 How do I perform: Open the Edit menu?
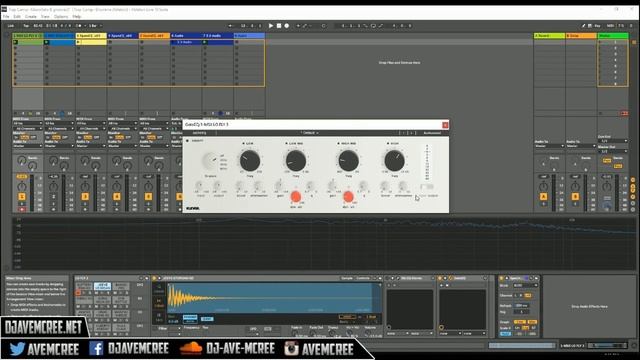tap(17, 17)
